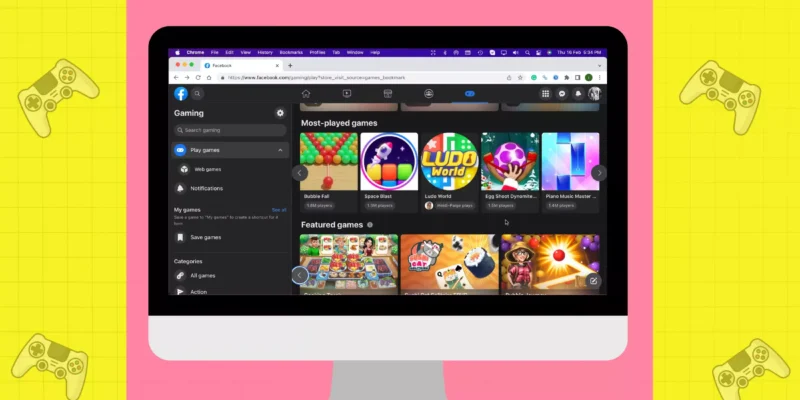Open macOS Spotlight search icon
The height and width of the screenshot is (400, 800).
point(527,53)
